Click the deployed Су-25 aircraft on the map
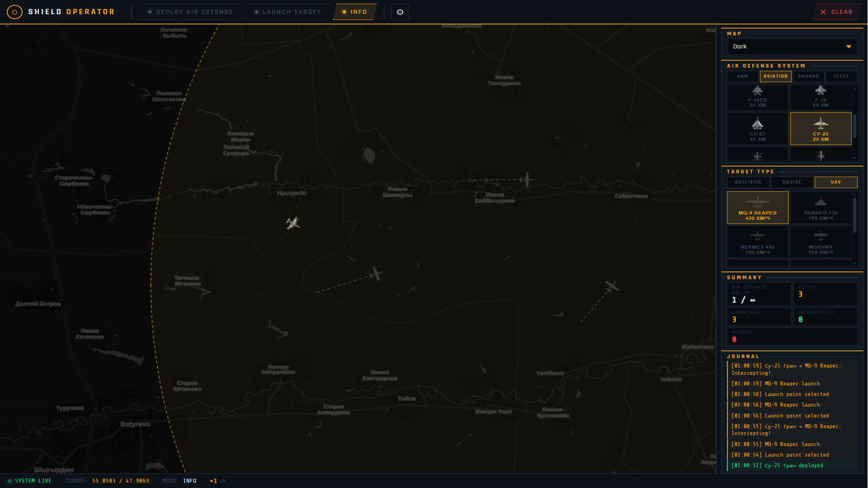Image resolution: width=868 pixels, height=488 pixels. (293, 223)
